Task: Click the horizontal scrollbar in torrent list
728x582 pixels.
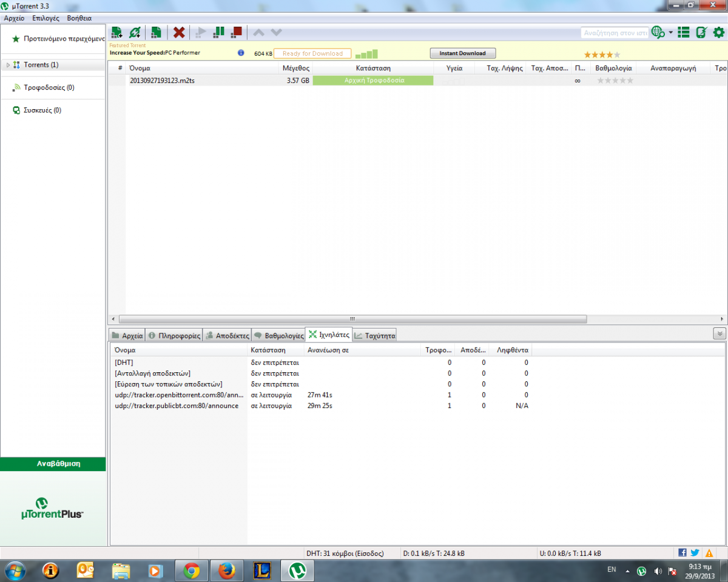Action: pyautogui.click(x=353, y=319)
